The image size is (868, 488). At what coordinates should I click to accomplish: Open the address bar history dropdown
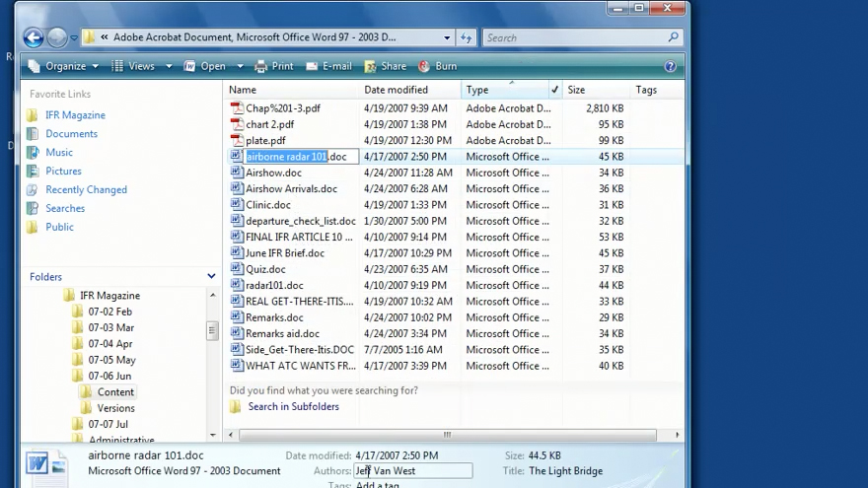(447, 37)
